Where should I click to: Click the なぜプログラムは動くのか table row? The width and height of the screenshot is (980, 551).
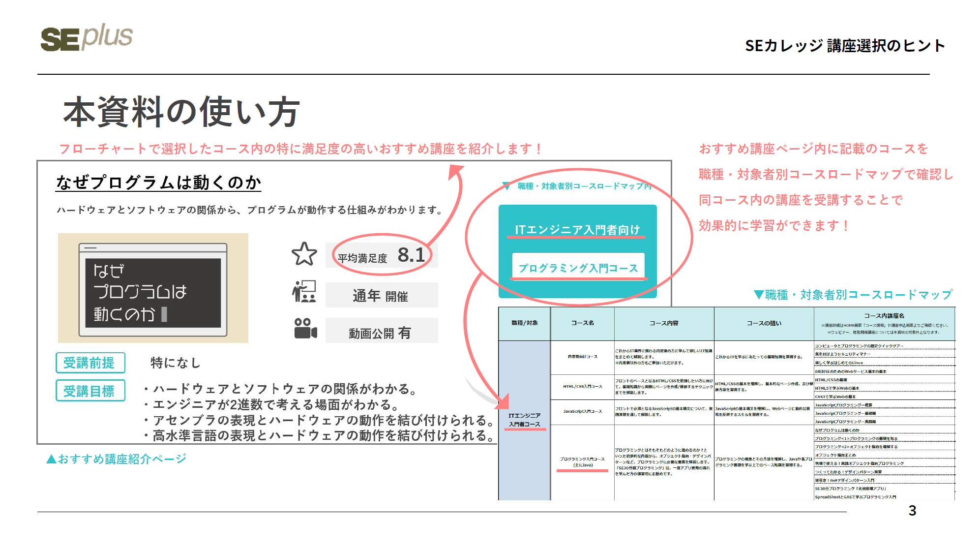(885, 430)
